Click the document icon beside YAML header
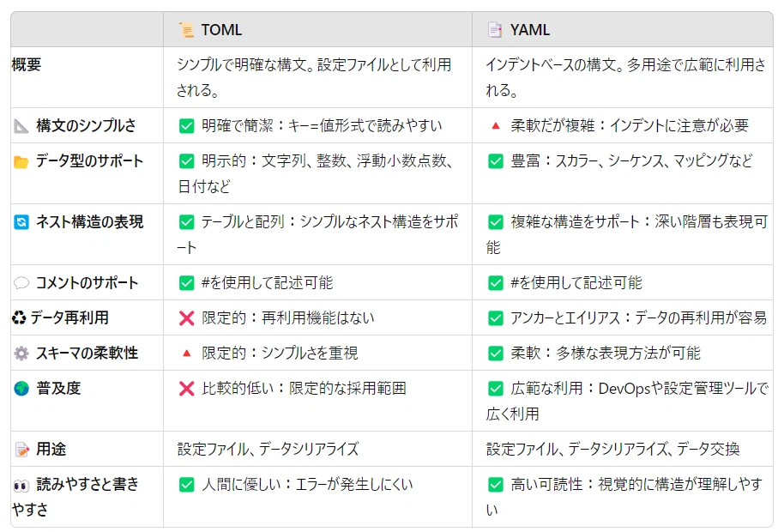 (x=495, y=30)
